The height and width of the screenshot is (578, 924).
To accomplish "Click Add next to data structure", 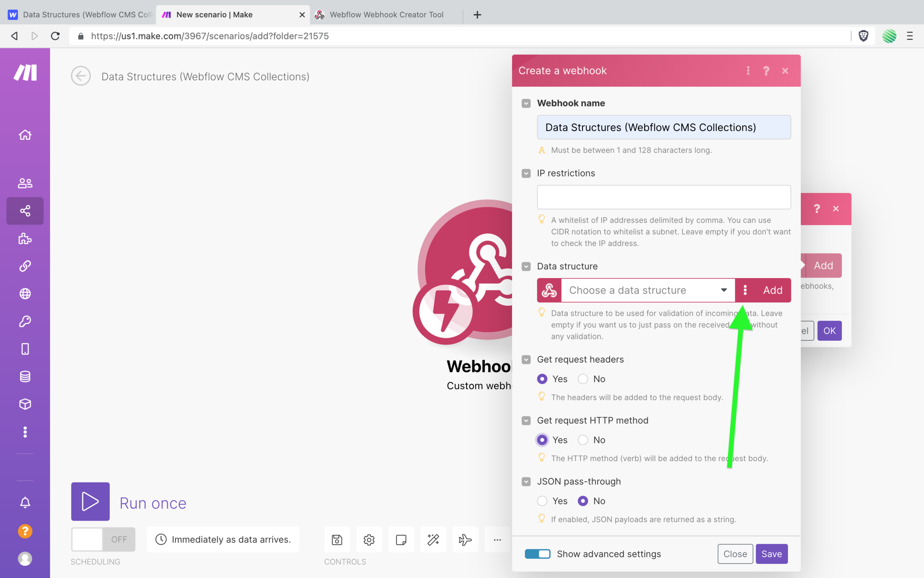I will (x=773, y=290).
